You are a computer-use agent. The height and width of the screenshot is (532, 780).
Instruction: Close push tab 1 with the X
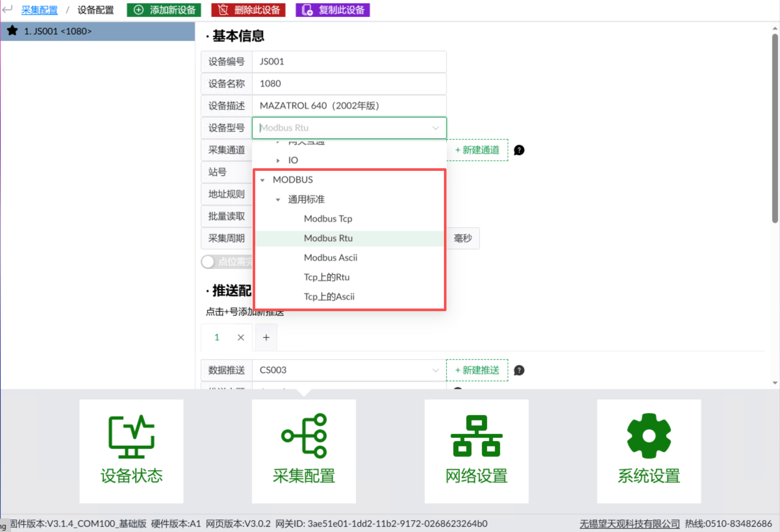tap(241, 337)
